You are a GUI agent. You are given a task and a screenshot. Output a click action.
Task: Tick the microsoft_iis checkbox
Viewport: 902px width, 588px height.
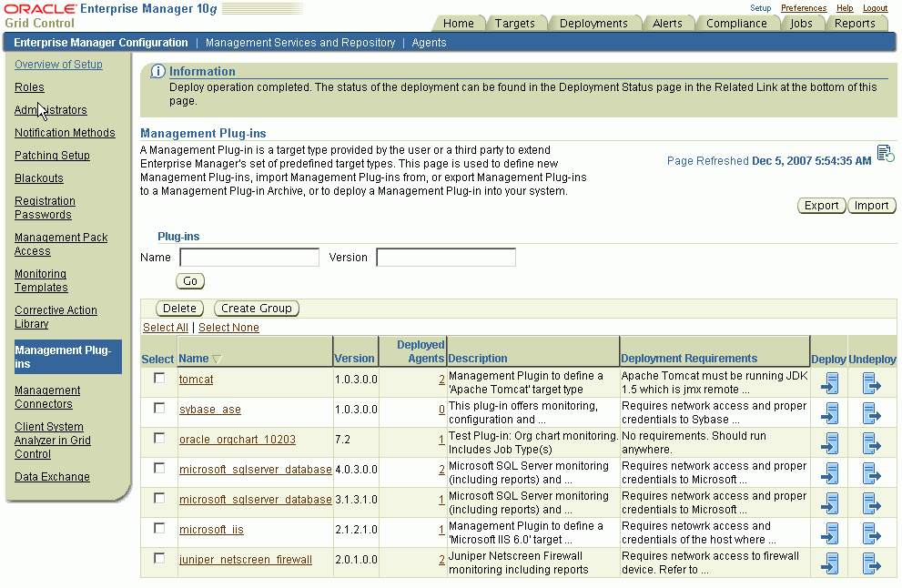159,528
